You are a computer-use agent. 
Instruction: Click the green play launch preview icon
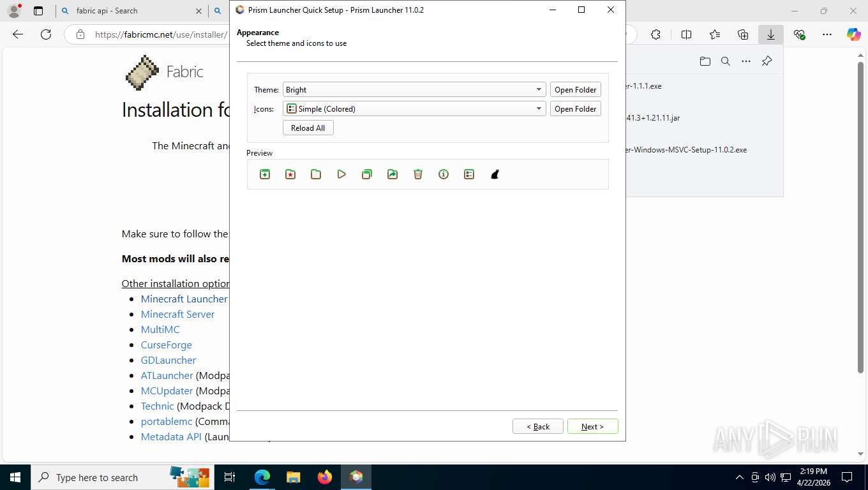coord(341,174)
